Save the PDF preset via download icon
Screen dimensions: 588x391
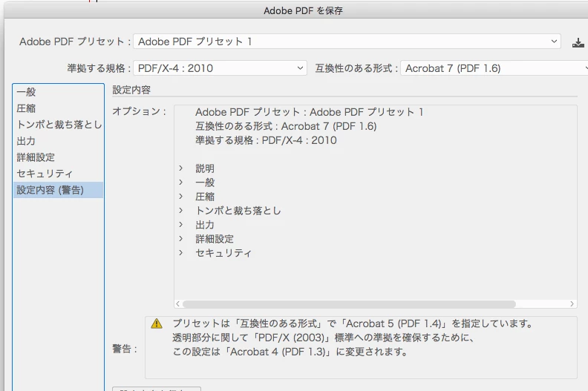pos(578,43)
